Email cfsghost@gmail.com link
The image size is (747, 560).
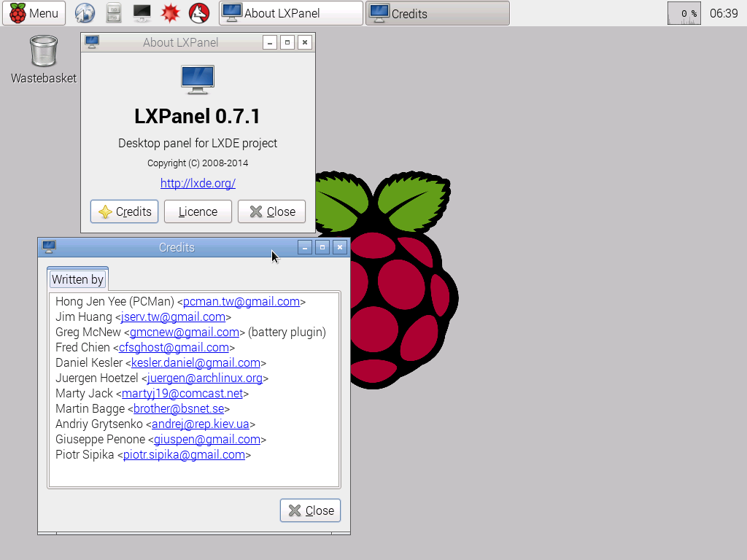[174, 347]
